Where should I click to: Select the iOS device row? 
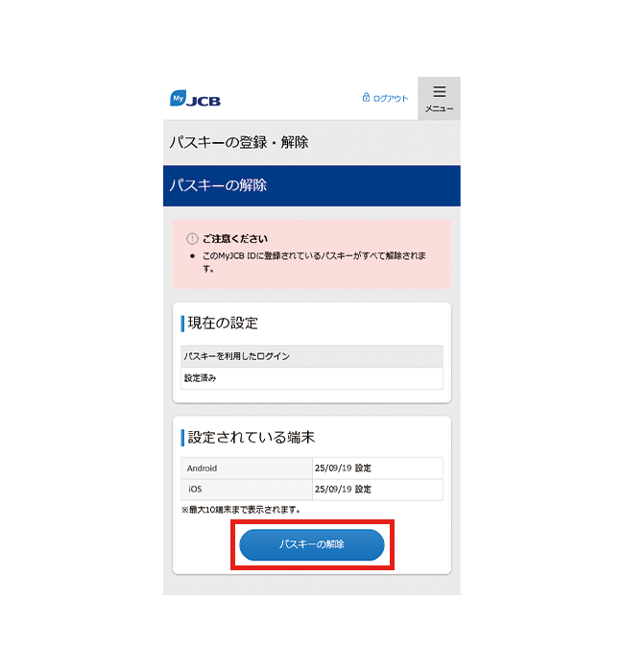click(x=312, y=490)
